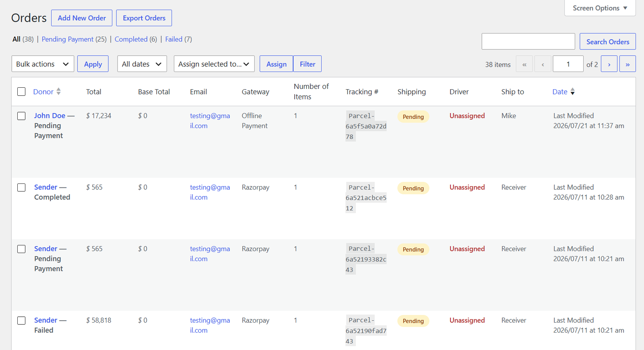Select the Sender $565 Pending Payment checkbox
This screenshot has height=350, width=644.
pos(21,249)
